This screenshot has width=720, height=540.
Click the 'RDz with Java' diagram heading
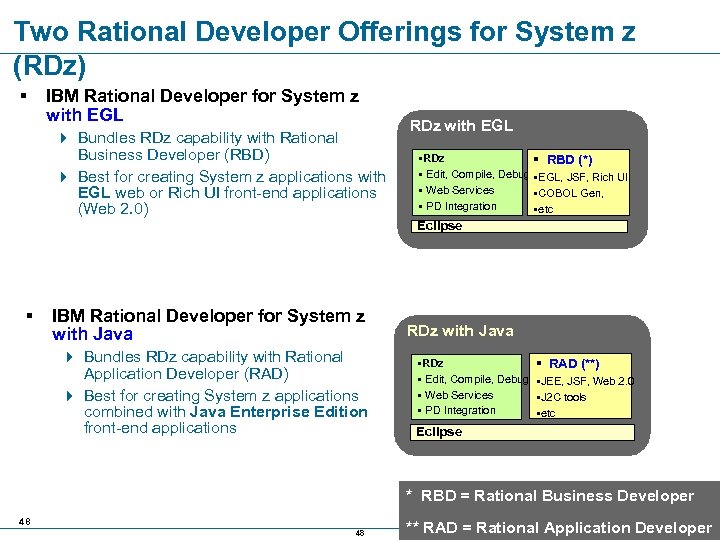pos(460,331)
